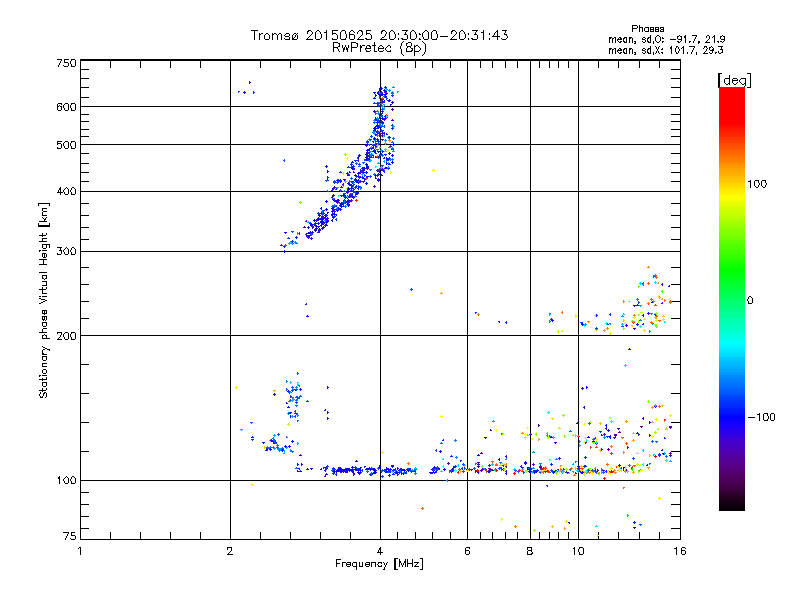Click the y-axis tick label '400'

coord(66,192)
